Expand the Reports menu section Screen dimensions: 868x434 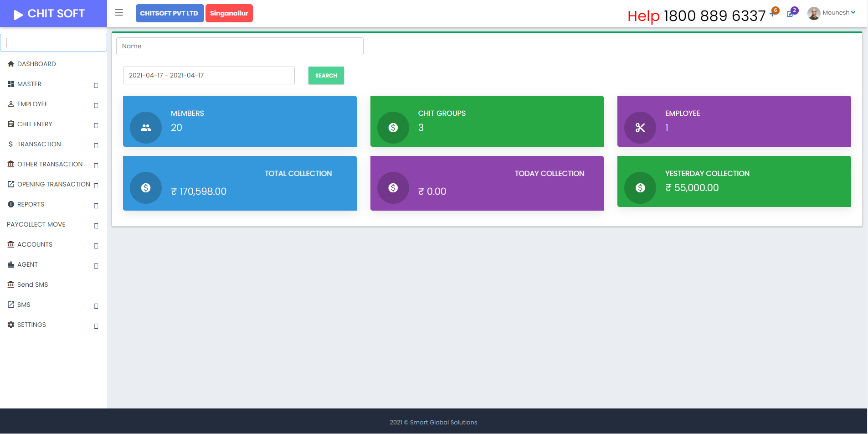(31, 205)
